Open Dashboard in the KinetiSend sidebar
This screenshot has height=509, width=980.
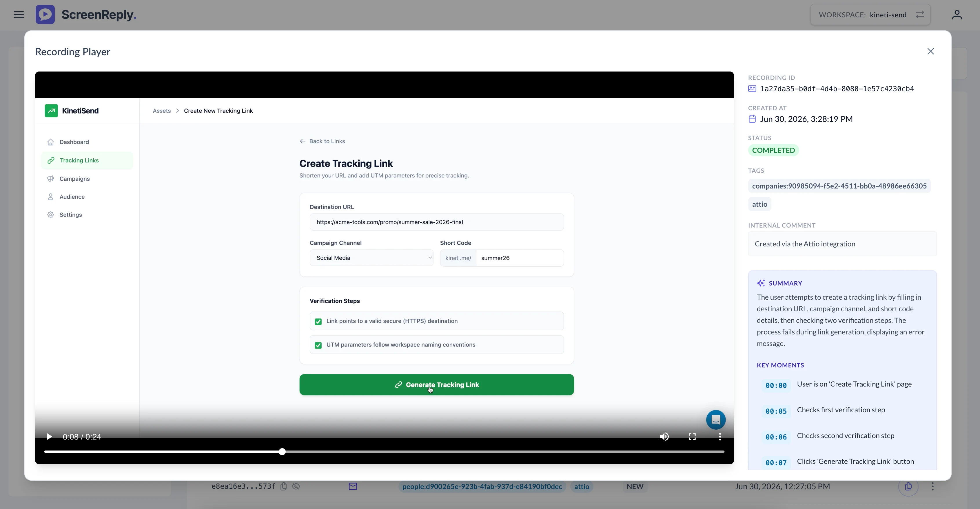[x=87, y=142]
